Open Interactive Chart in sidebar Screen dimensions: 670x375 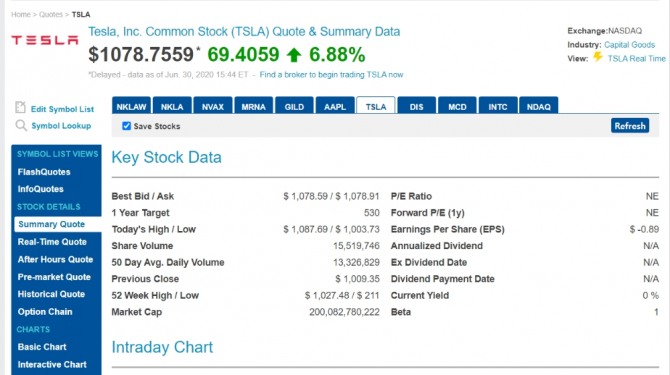(x=52, y=364)
